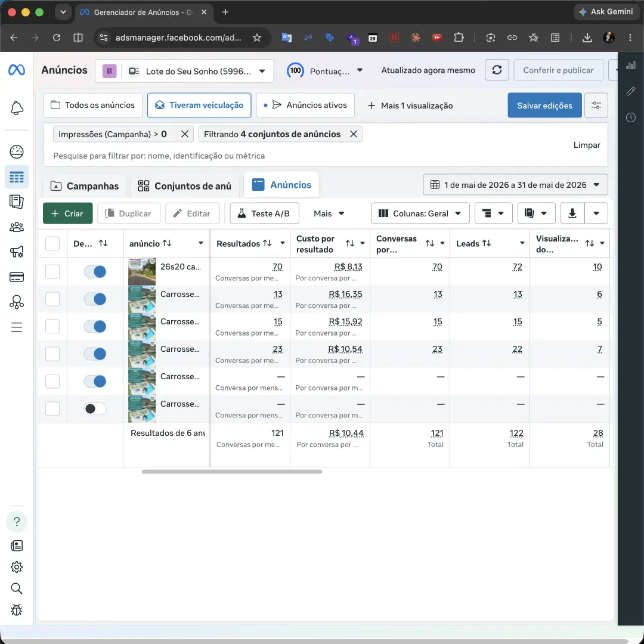Expand the Colunas: Geral dropdown
This screenshot has height=644, width=644.
click(420, 213)
